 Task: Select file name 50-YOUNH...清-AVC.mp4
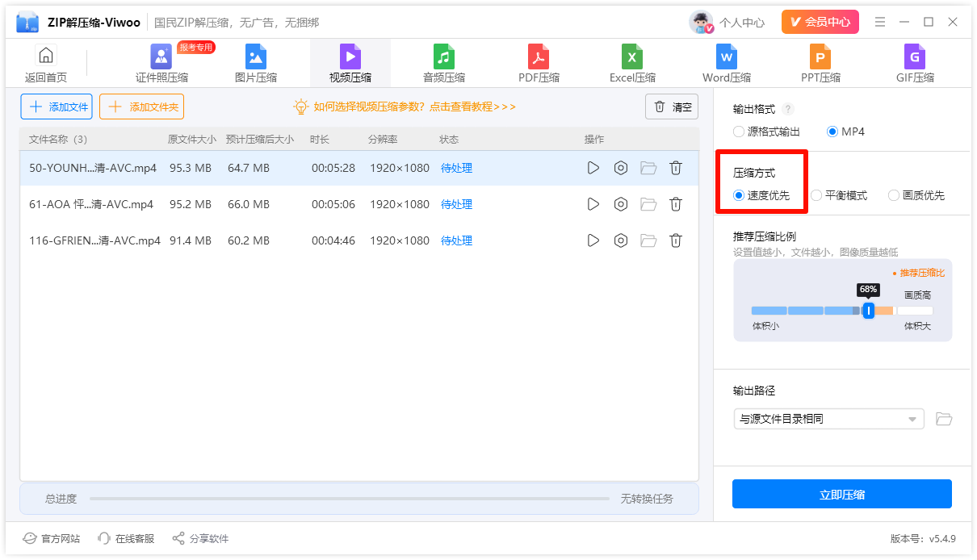[93, 168]
